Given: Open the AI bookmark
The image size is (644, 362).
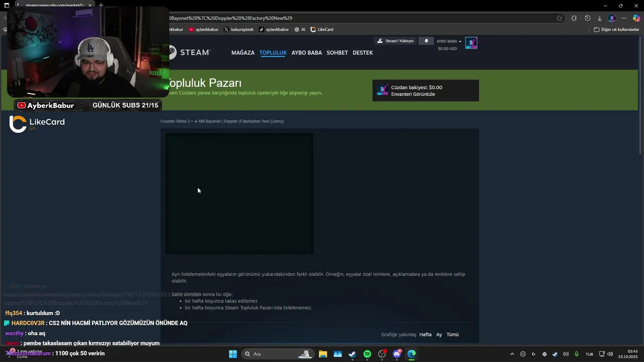Looking at the screenshot, I should coord(300,30).
